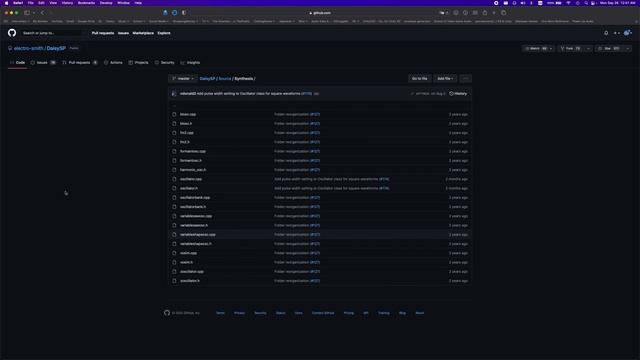This screenshot has height=360, width=640.
Task: Open the notifications bell icon
Action: coord(606,33)
